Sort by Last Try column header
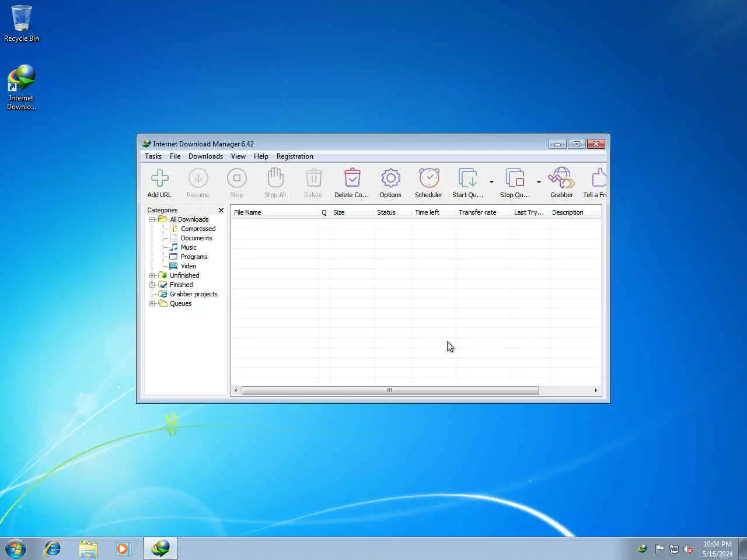The width and height of the screenshot is (747, 560). pyautogui.click(x=530, y=212)
